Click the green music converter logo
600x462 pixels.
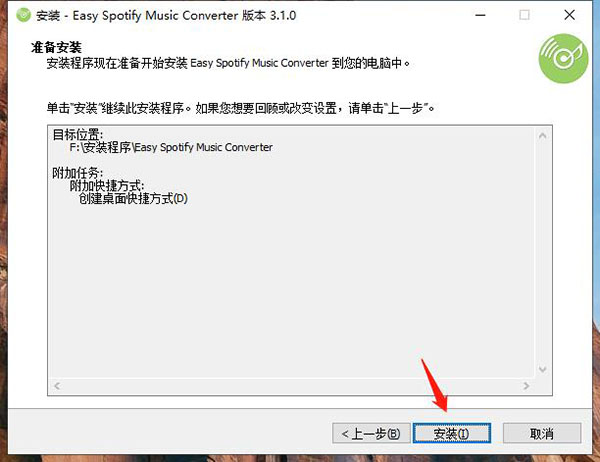pyautogui.click(x=563, y=59)
